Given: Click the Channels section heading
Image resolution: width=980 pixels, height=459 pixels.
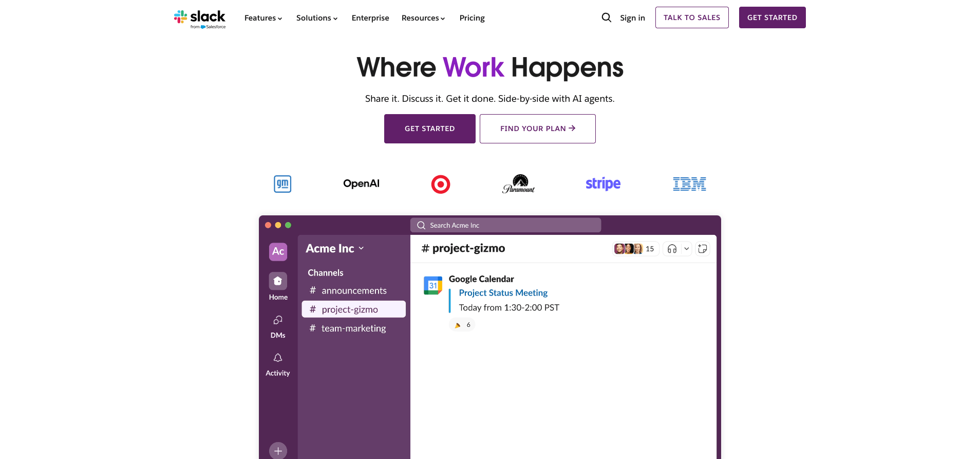Looking at the screenshot, I should [x=325, y=273].
